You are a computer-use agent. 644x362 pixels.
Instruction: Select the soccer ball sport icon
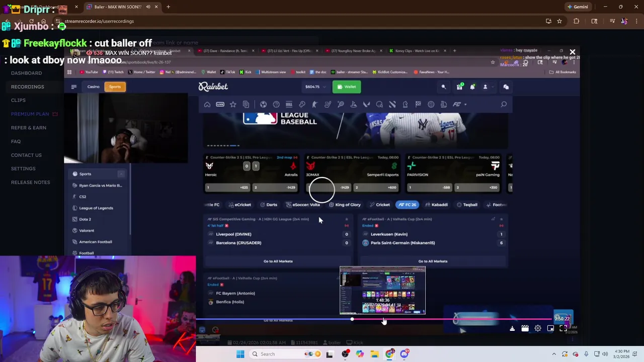click(x=263, y=104)
